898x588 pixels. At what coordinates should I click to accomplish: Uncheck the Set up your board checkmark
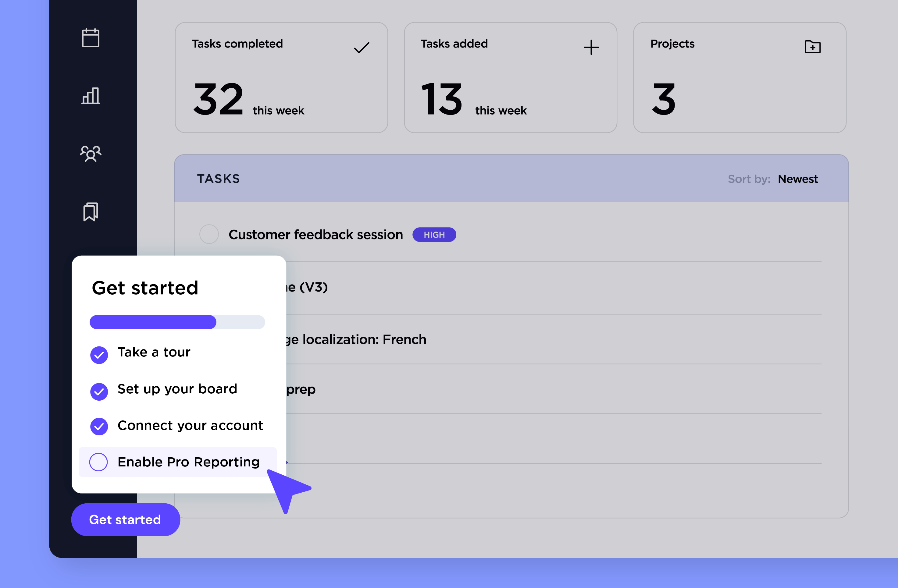click(99, 391)
